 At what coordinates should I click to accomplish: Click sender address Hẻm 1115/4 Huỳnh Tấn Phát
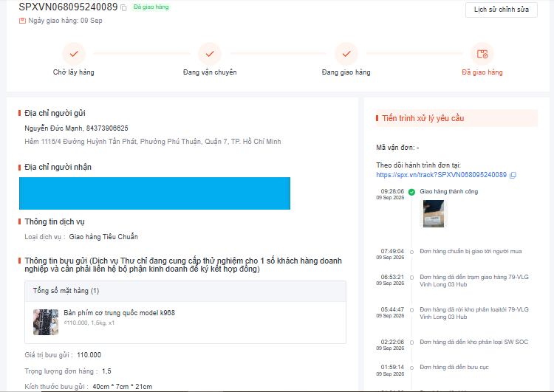pos(153,142)
